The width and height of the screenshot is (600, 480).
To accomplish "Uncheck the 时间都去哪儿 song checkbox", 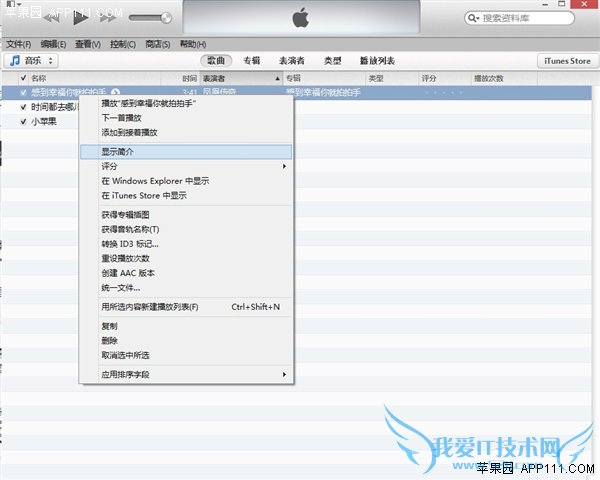I will 23,107.
